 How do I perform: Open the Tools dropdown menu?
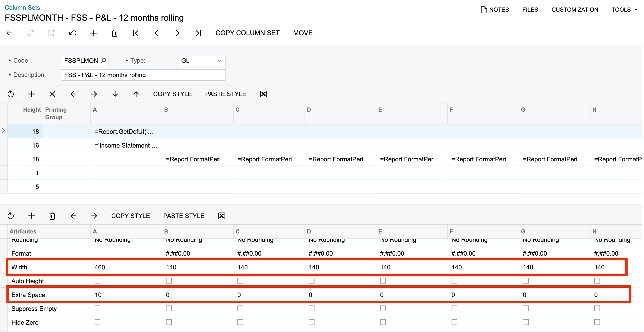624,10
